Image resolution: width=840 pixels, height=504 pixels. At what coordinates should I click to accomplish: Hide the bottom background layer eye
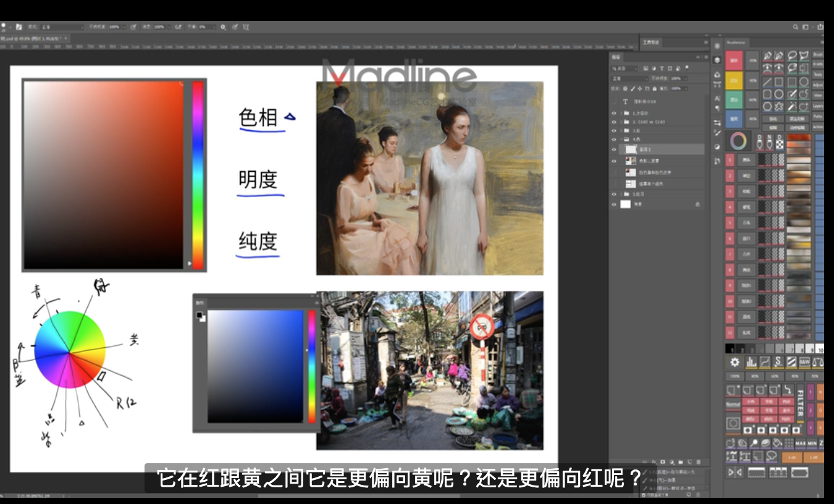click(x=614, y=204)
